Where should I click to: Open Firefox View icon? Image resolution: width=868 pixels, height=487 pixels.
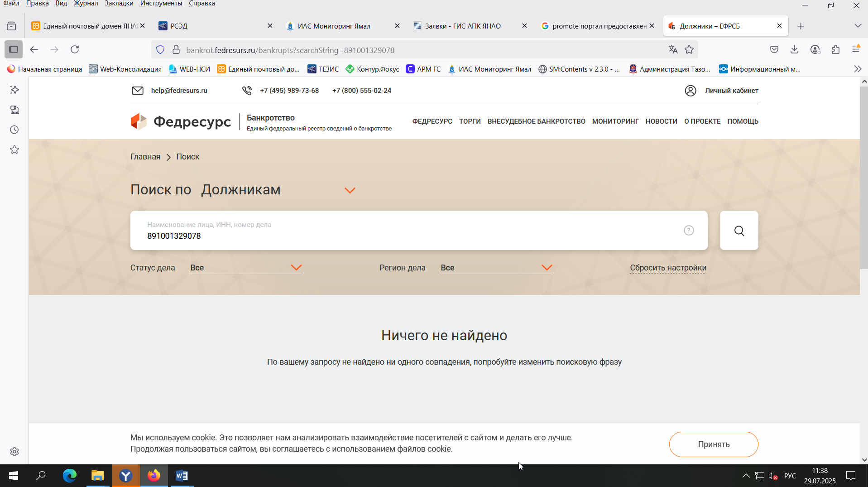(x=11, y=26)
